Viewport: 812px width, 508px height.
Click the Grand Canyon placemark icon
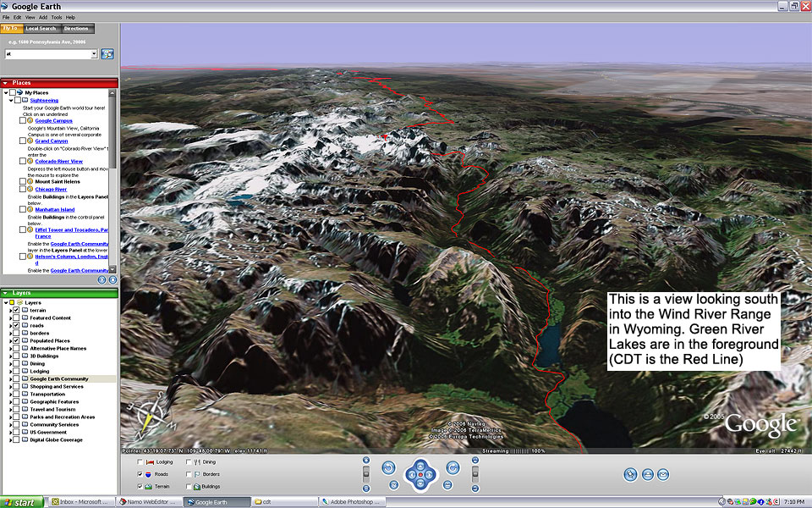[30, 141]
